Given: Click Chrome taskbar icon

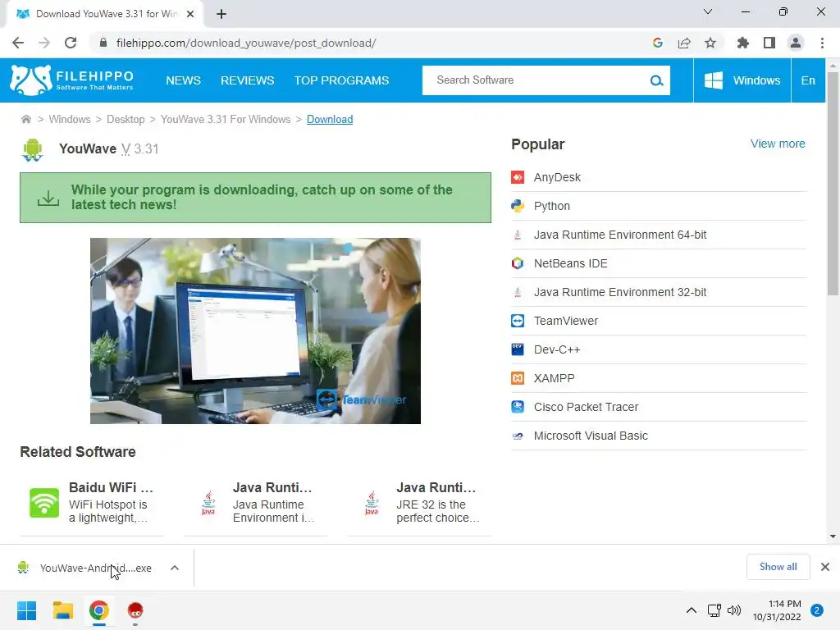Looking at the screenshot, I should click(x=99, y=610).
